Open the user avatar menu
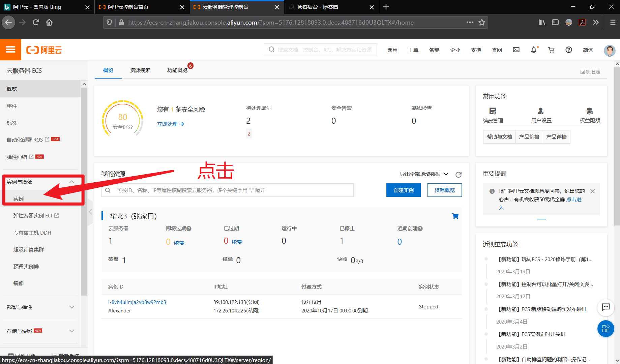620x364 pixels. click(x=610, y=50)
